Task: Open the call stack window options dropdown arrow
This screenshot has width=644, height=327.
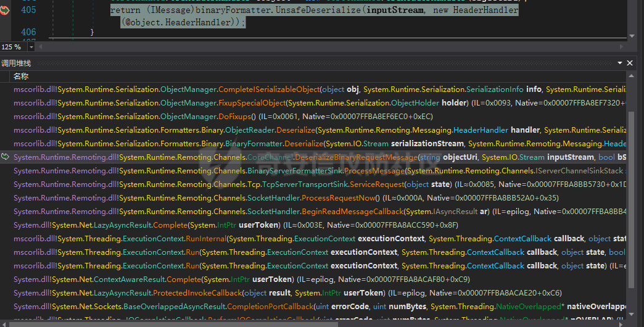Action: pos(620,63)
